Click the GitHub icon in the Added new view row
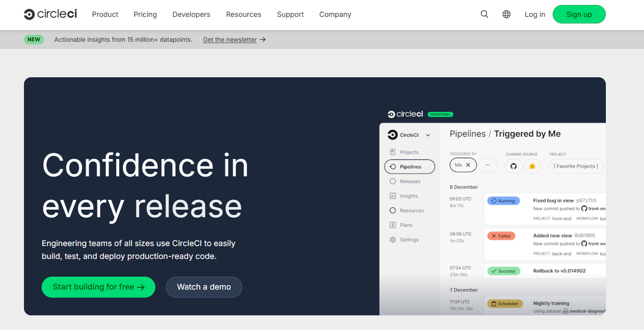The width and height of the screenshot is (644, 330). click(584, 243)
